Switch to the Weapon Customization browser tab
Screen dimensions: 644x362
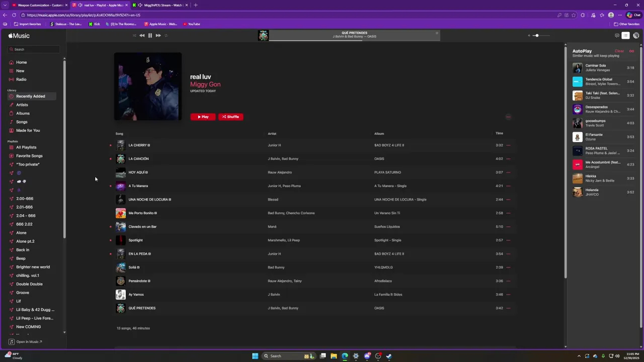coord(39,5)
